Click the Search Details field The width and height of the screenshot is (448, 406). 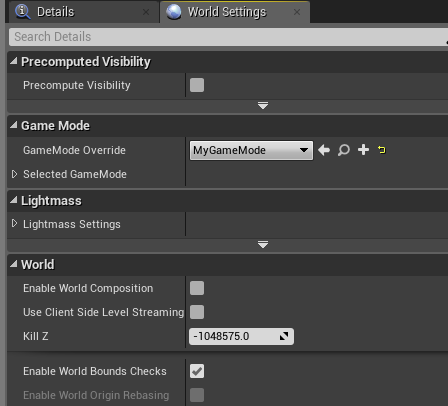[x=228, y=37]
